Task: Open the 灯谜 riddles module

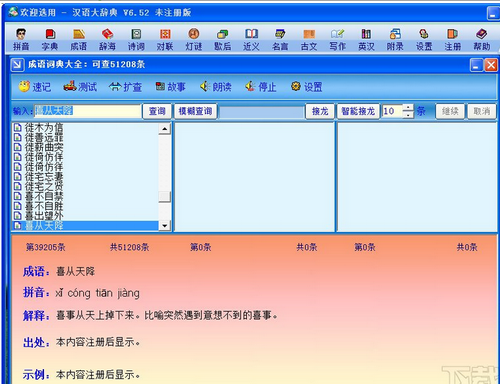Action: click(x=194, y=40)
